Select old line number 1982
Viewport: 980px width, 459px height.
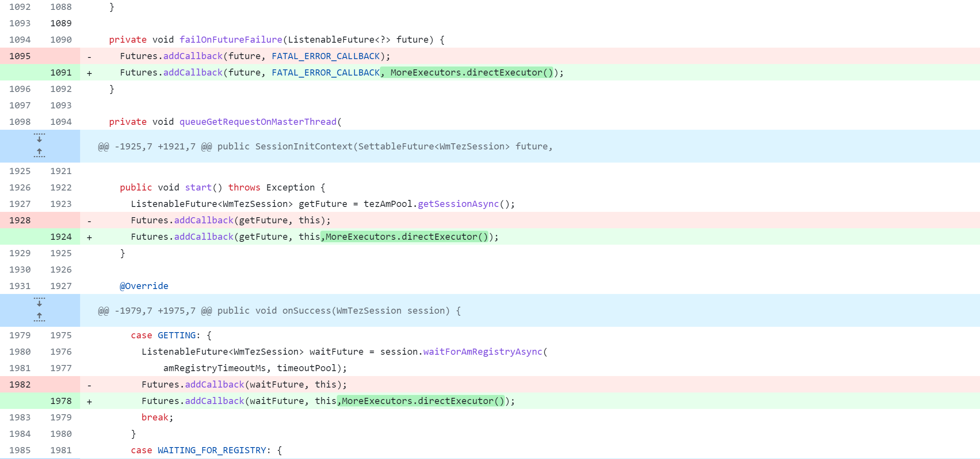[x=20, y=384]
